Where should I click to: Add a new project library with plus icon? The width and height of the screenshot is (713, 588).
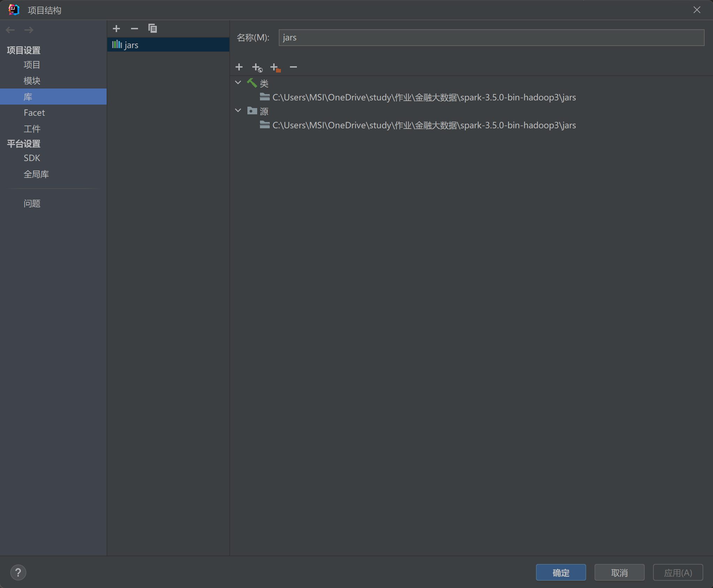point(116,29)
